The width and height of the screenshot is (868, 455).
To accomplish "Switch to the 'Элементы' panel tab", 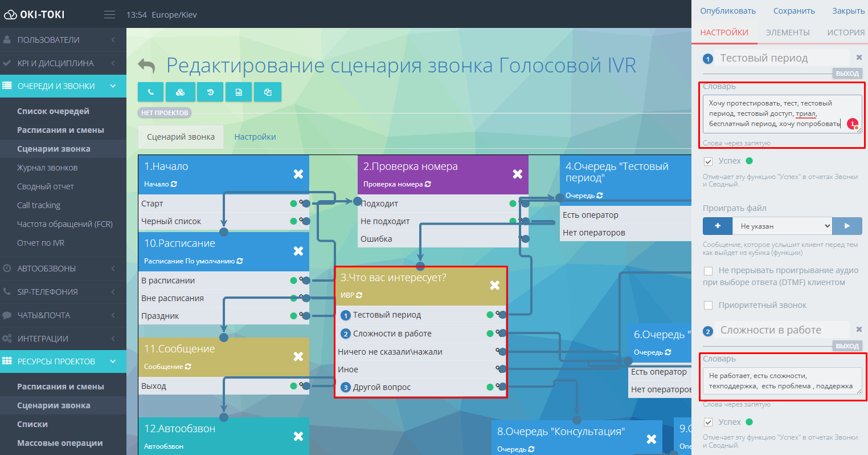I will 787,32.
